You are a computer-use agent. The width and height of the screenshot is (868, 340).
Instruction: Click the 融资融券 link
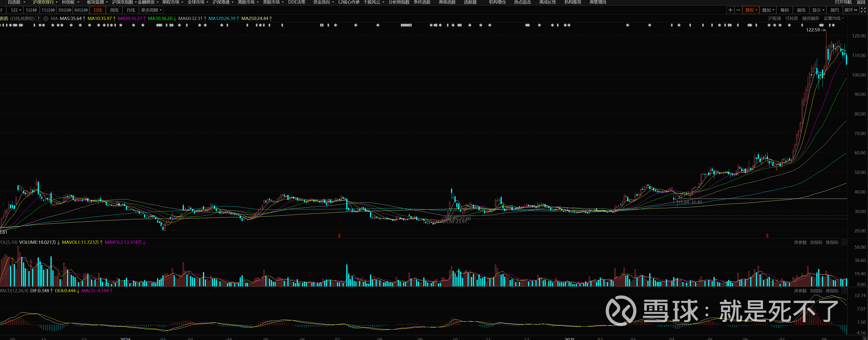click(x=810, y=19)
